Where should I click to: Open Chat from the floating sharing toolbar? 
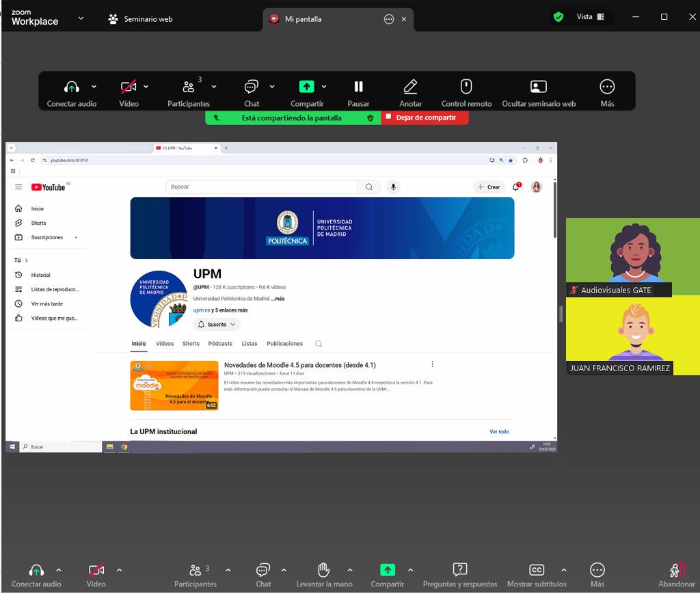click(252, 93)
